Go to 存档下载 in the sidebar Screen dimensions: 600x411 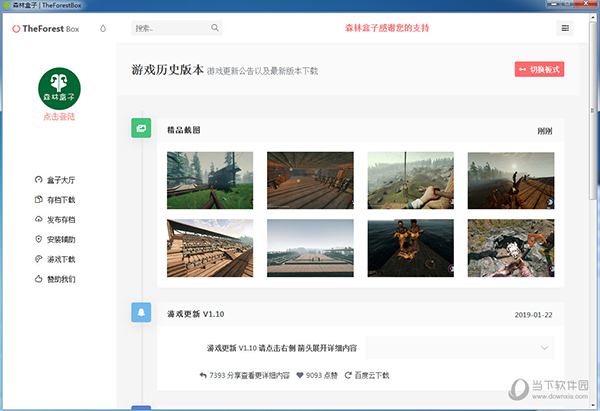(x=61, y=200)
